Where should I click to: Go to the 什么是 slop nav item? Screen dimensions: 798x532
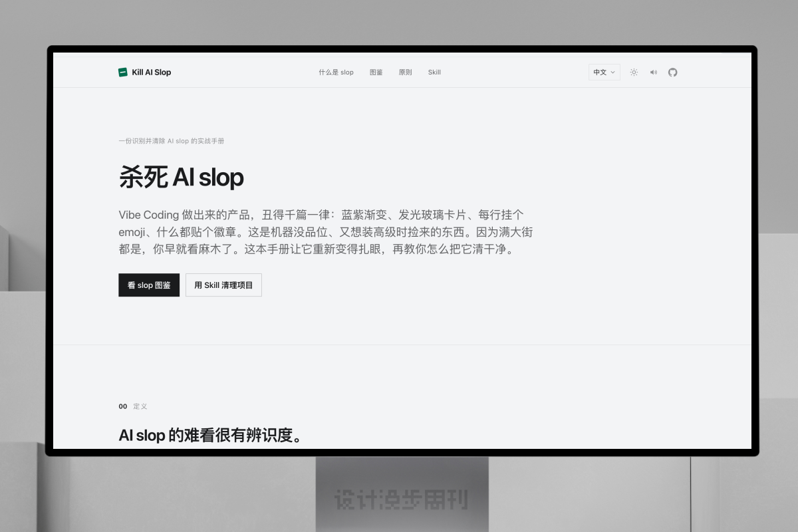[336, 72]
